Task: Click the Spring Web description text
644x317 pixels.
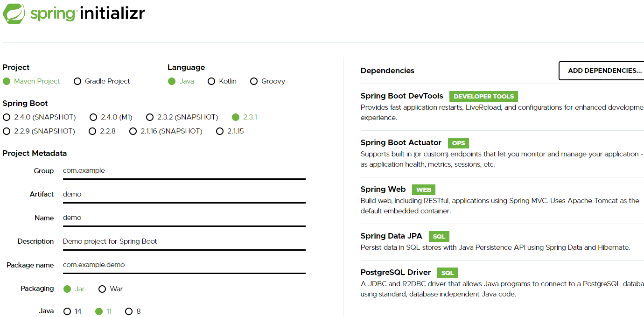Action: 500,206
